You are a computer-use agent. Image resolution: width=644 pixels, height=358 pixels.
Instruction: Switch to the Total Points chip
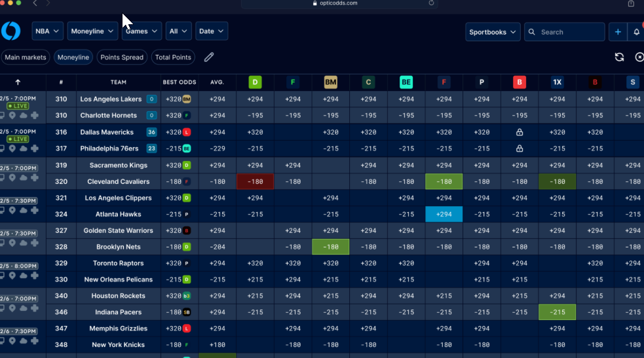pyautogui.click(x=173, y=58)
